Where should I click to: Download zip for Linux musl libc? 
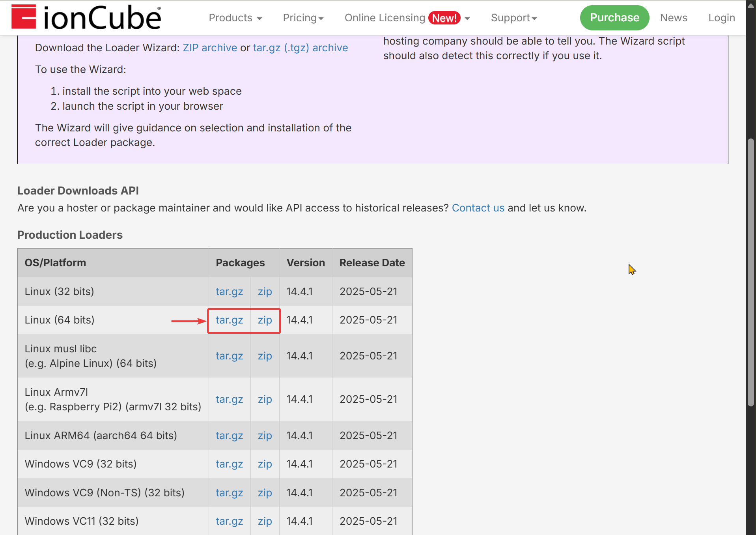(265, 356)
